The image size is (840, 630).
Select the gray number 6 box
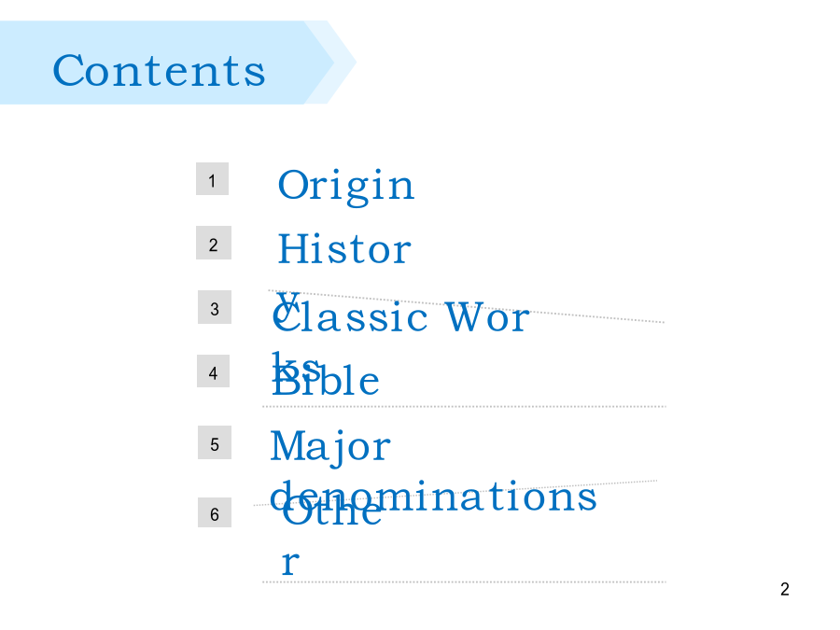215,512
